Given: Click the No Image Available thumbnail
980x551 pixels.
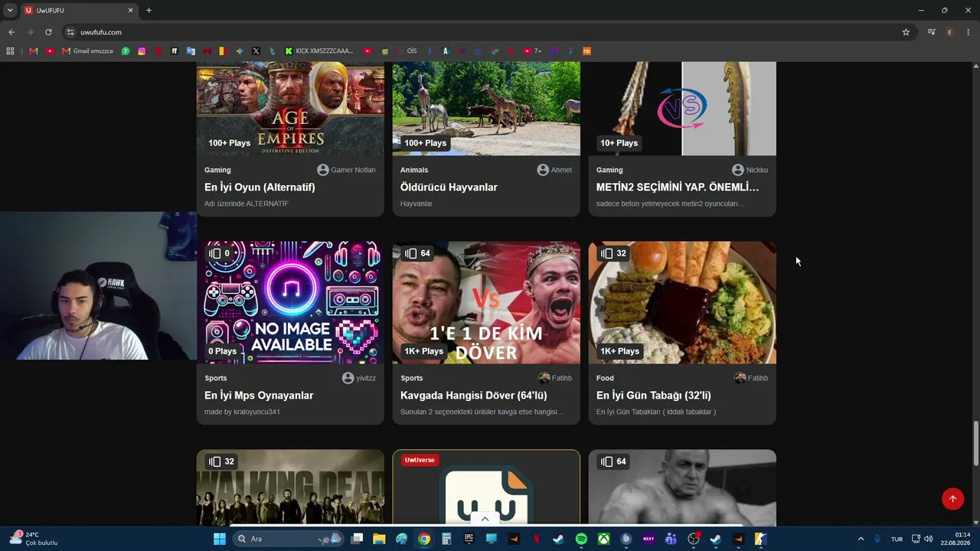Looking at the screenshot, I should [290, 302].
